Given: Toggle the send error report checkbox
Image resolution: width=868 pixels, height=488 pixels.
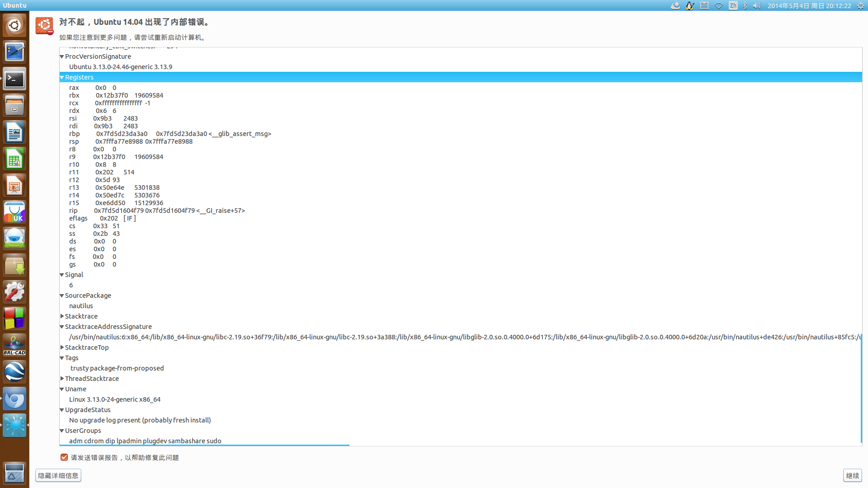Looking at the screenshot, I should tap(64, 457).
